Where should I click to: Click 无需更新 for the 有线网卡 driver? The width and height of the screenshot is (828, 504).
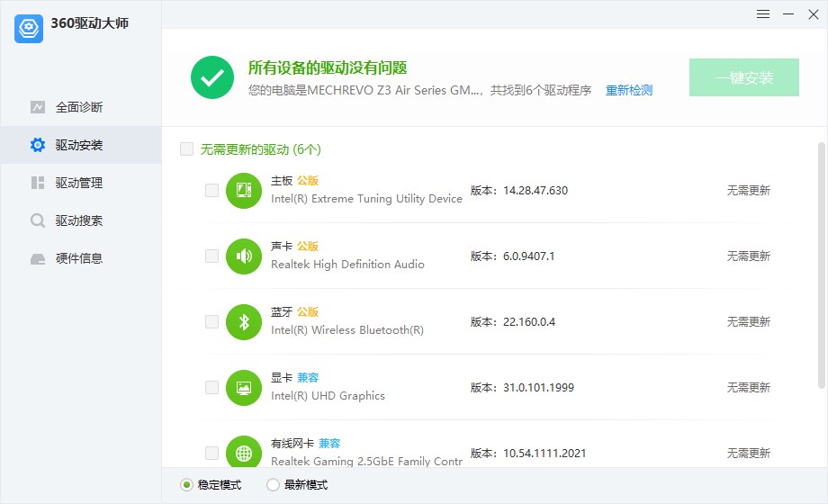pyautogui.click(x=748, y=454)
